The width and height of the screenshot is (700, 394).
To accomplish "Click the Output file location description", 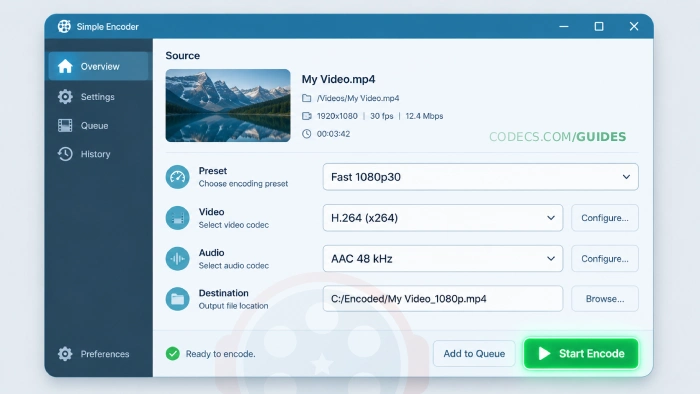I will click(233, 306).
